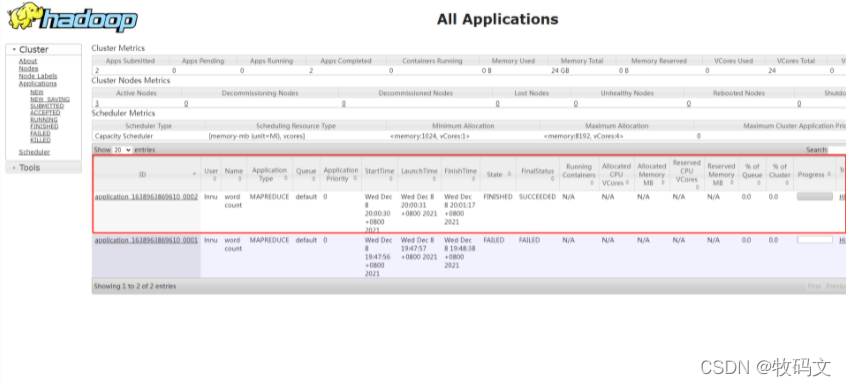This screenshot has width=846, height=386.
Task: Click 'Showing 1 to 2 of 2 entries'
Action: [x=135, y=286]
